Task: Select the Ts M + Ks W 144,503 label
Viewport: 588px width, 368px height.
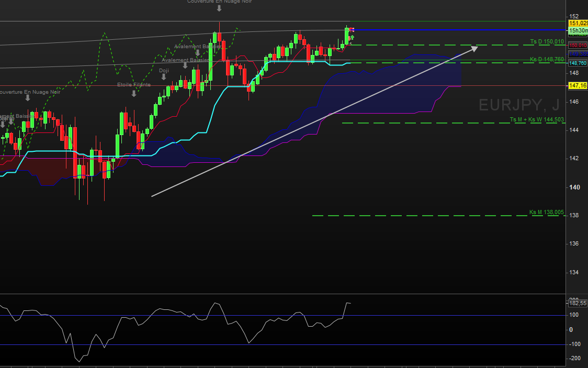Action: click(537, 119)
